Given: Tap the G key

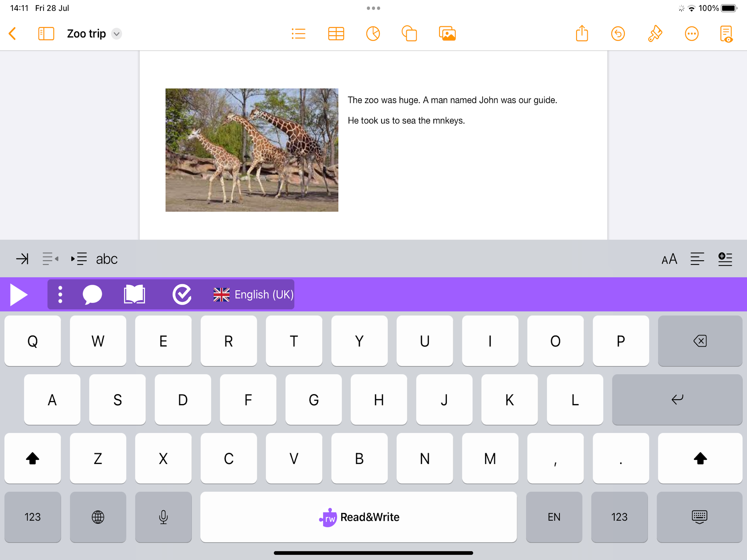Looking at the screenshot, I should click(x=314, y=399).
